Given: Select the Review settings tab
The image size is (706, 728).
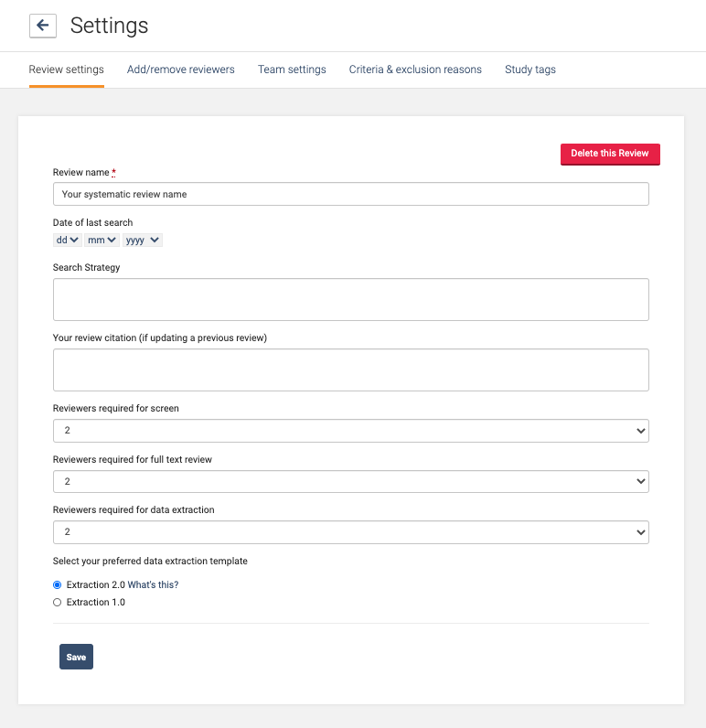Looking at the screenshot, I should [67, 70].
